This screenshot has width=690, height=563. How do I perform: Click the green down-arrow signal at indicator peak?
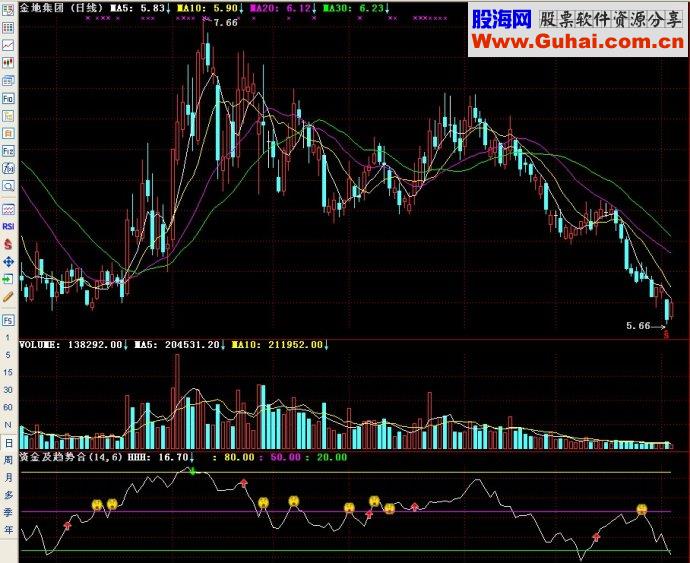pyautogui.click(x=192, y=471)
